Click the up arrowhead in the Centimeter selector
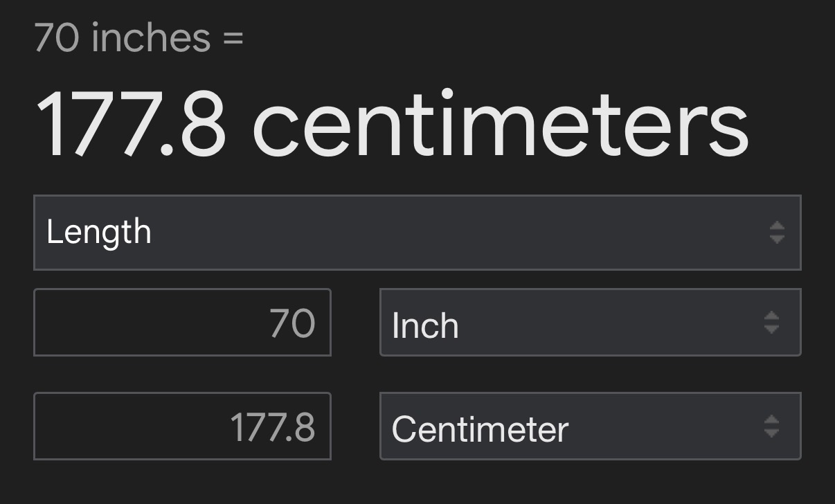The width and height of the screenshot is (835, 504). click(x=771, y=420)
